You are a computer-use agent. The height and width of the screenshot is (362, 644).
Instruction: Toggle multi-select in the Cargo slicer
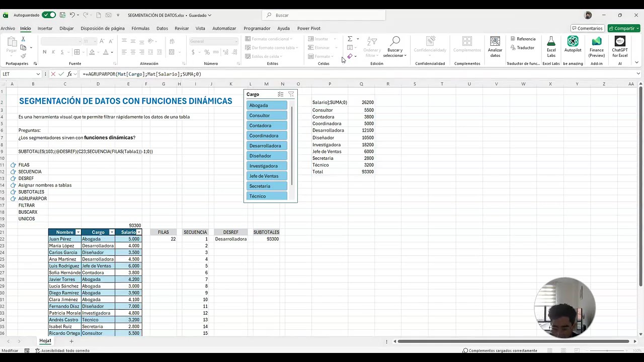280,95
